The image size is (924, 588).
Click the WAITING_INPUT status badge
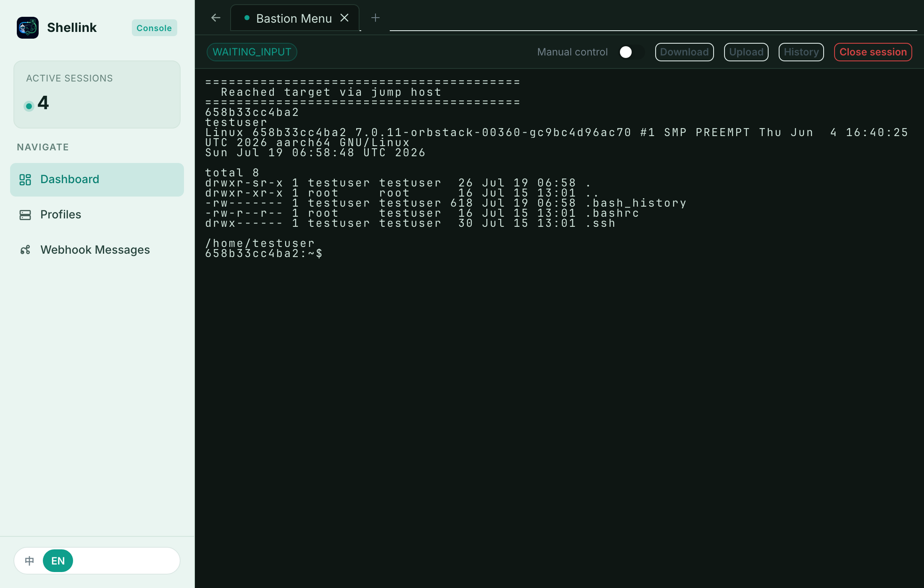252,52
